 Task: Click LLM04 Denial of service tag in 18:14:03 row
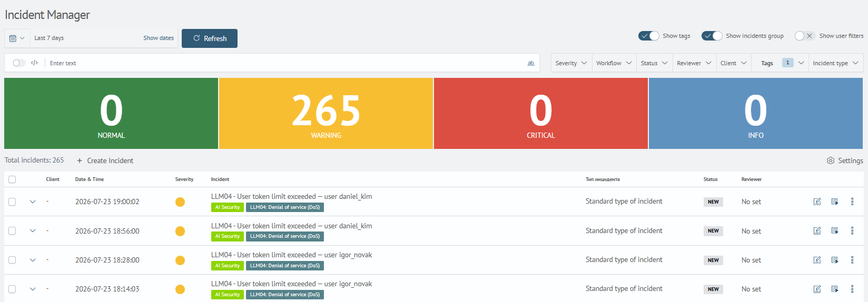[x=285, y=295]
